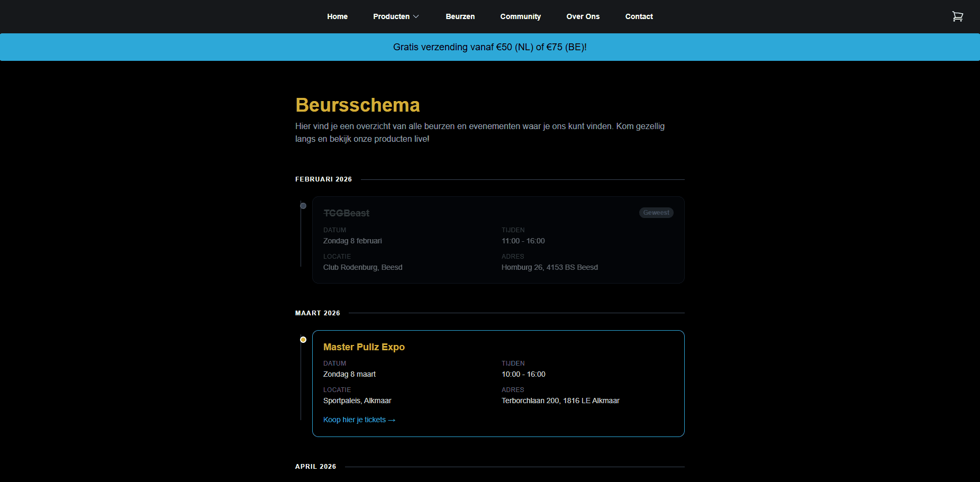The height and width of the screenshot is (482, 980).
Task: Click the gray timeline dot for February
Action: [303, 206]
